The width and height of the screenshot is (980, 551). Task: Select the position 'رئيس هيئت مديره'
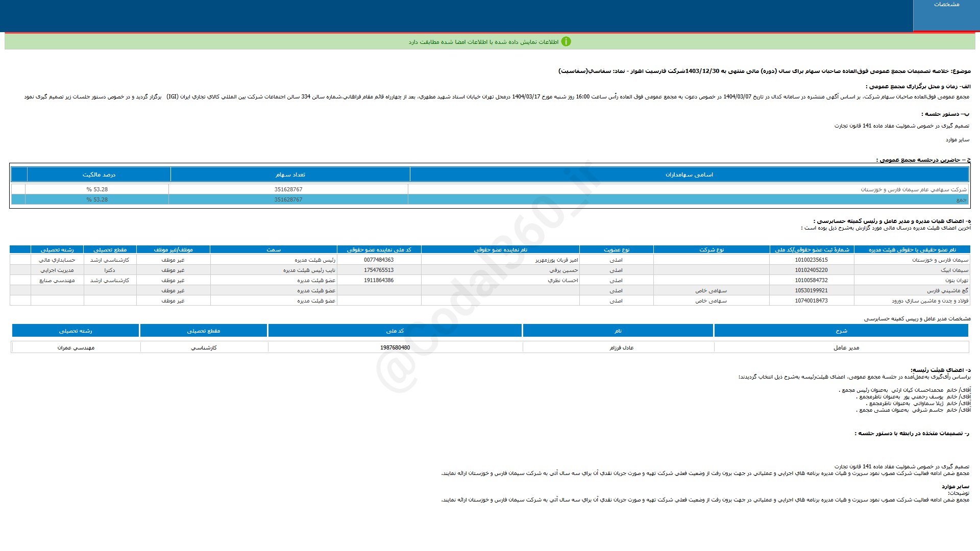click(x=315, y=260)
